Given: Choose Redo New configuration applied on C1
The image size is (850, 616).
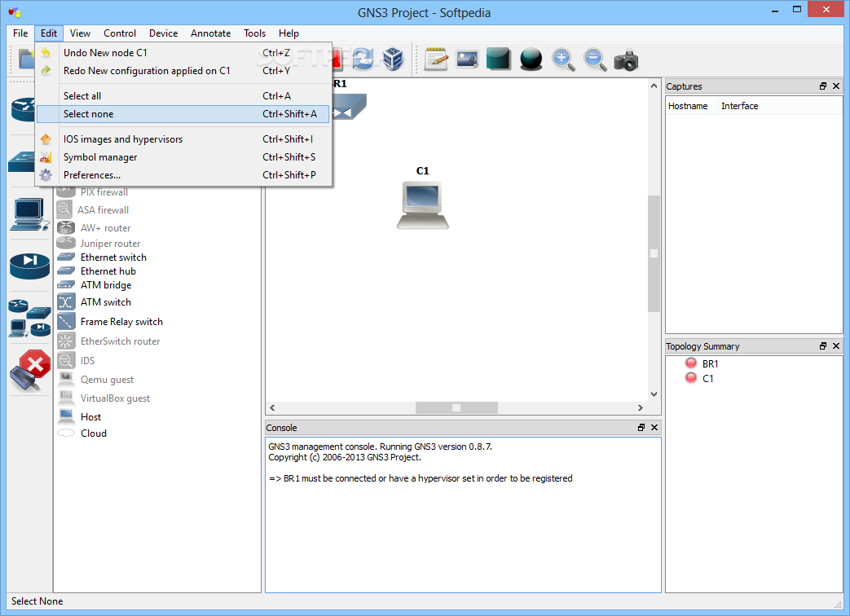Looking at the screenshot, I should click(x=183, y=70).
